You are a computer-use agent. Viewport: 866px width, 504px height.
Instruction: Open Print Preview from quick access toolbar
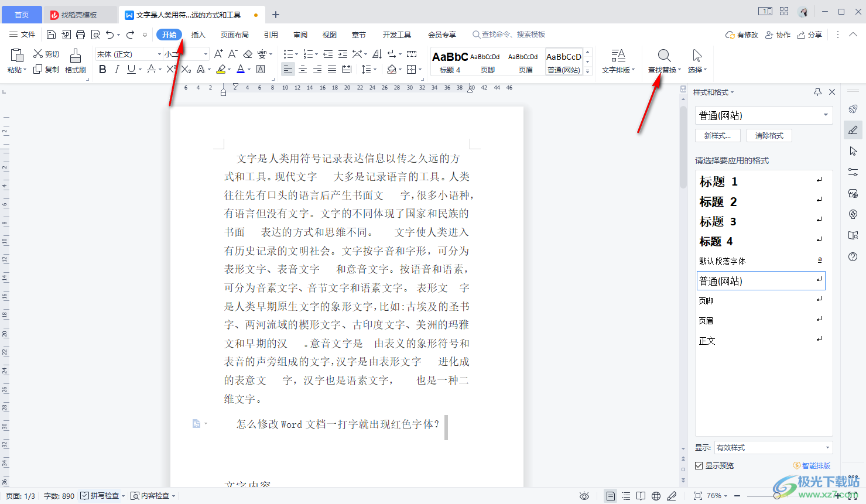[x=95, y=35]
